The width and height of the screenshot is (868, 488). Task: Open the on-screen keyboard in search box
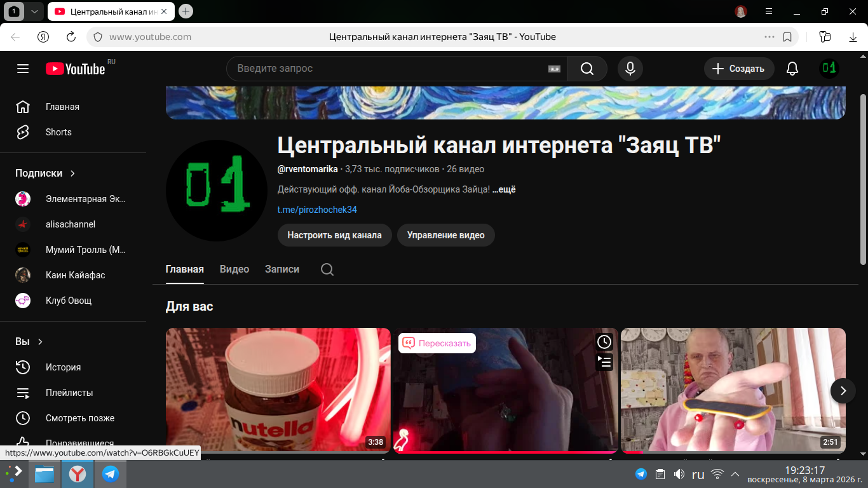click(554, 69)
